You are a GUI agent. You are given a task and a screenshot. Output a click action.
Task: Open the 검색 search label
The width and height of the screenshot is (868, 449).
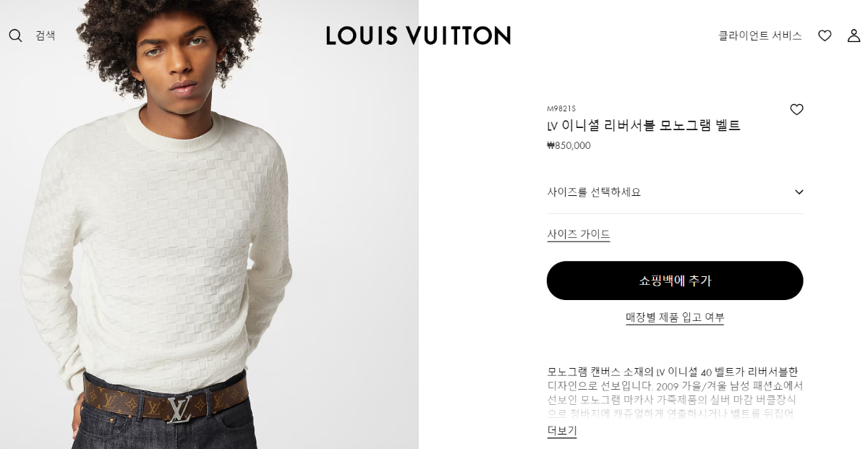click(x=46, y=35)
